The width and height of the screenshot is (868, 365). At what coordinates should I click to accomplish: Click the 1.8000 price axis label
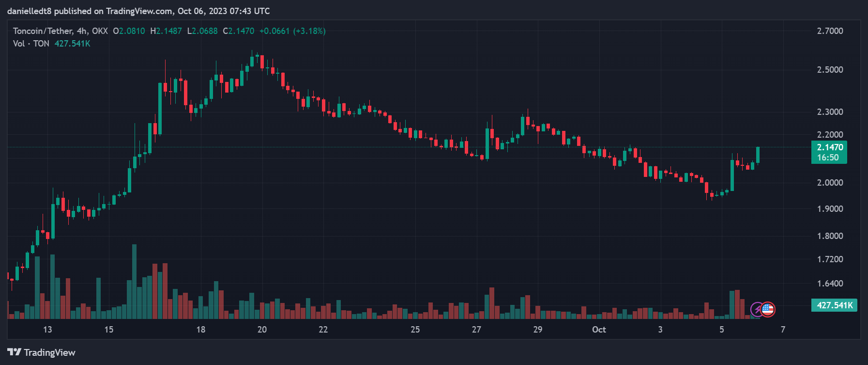[x=830, y=236]
